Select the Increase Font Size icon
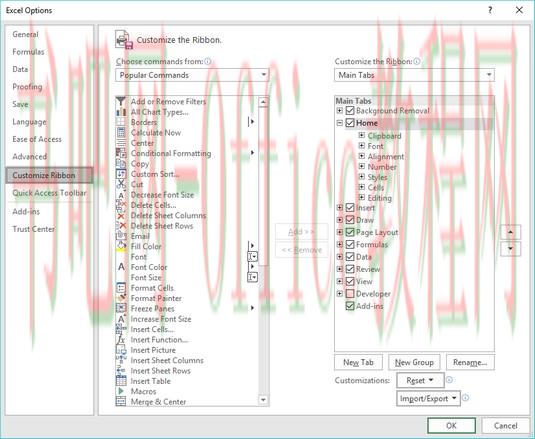The image size is (535, 439). coord(121,319)
